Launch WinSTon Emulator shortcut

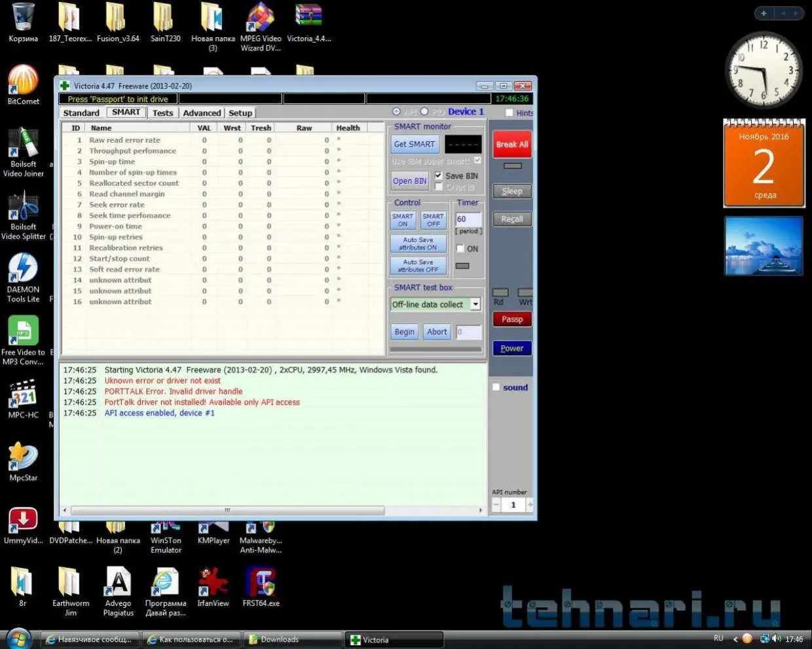166,538
